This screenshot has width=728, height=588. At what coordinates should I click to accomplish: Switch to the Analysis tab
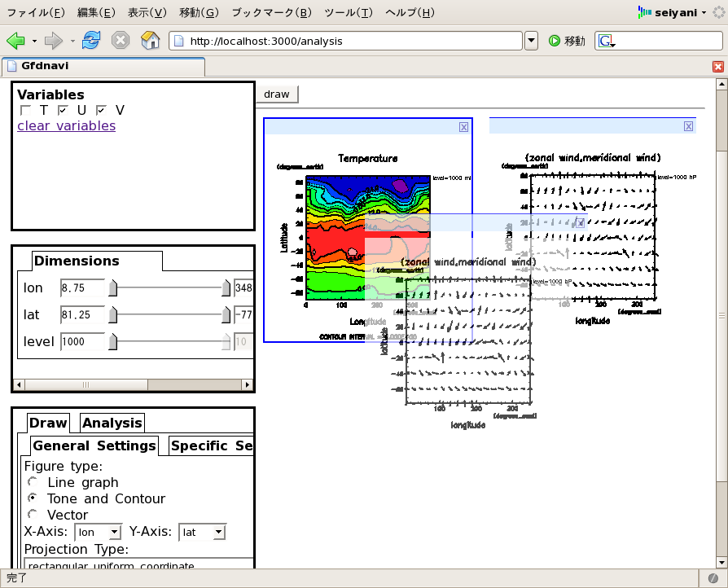click(112, 422)
